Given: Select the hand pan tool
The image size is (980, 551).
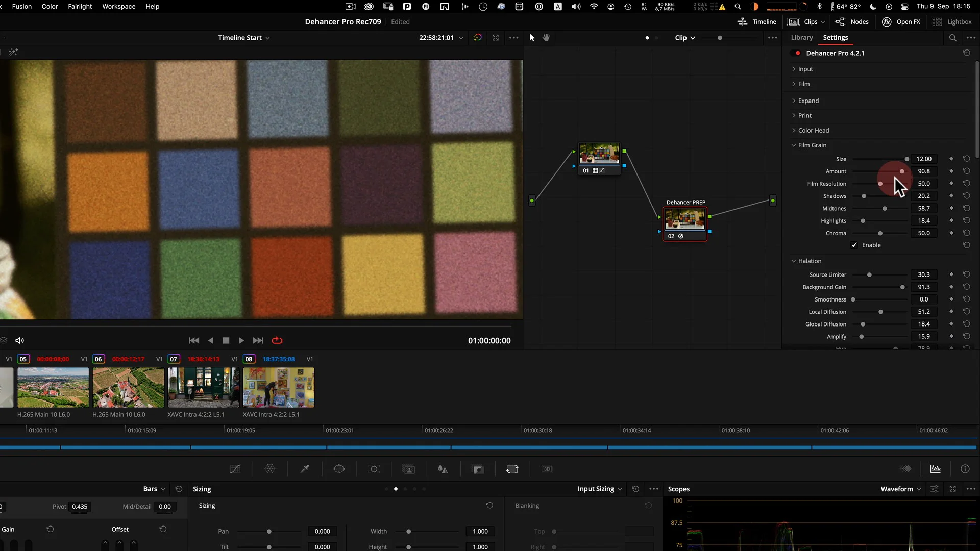Looking at the screenshot, I should click(546, 38).
